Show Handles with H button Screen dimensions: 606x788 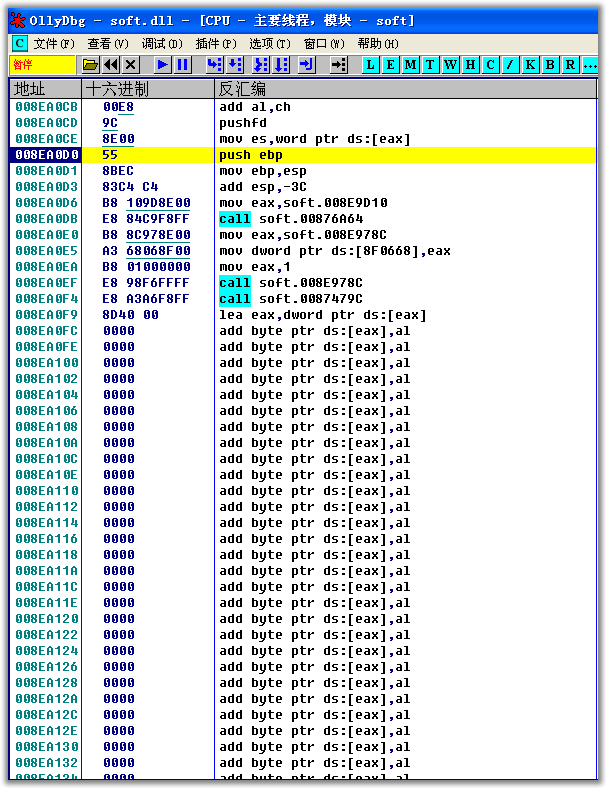470,64
